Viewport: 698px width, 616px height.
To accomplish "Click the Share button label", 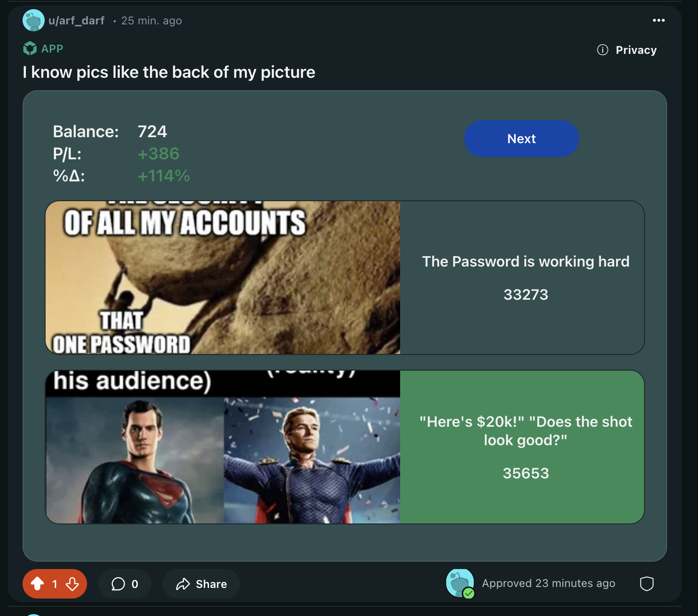I will 211,584.
